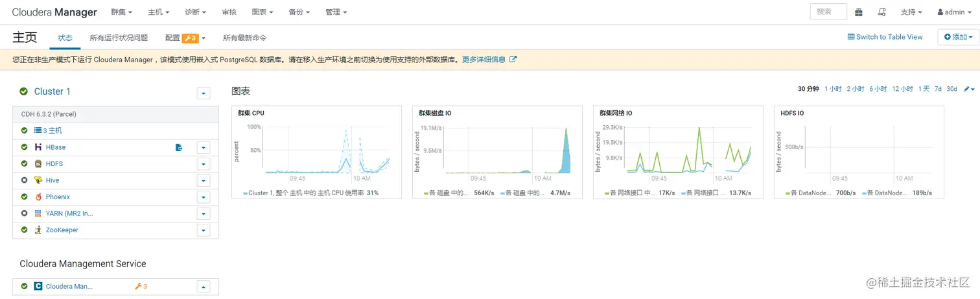Open Cloudera Management Service actions dropdown

(204, 287)
